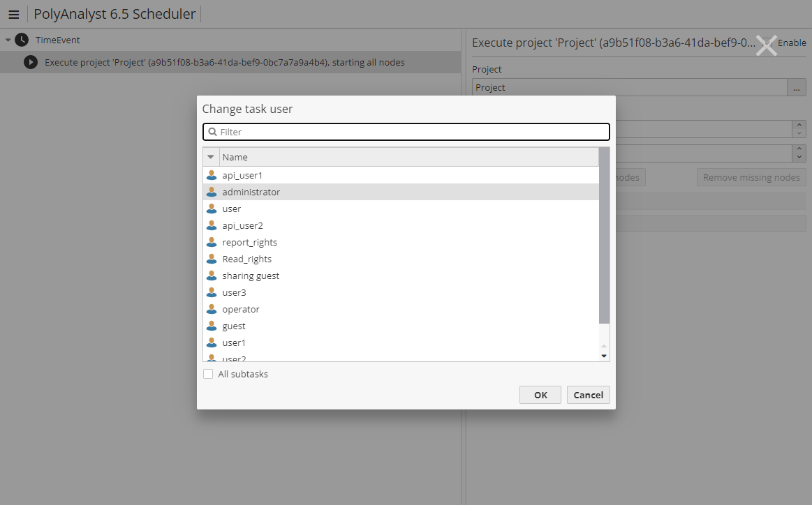
Task: Select sharing guest in the user list
Action: pyautogui.click(x=251, y=276)
